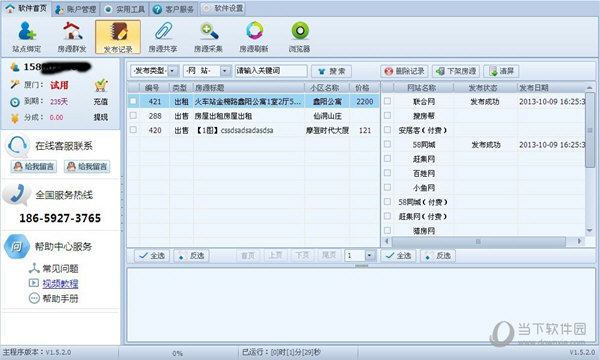Image resolution: width=600 pixels, height=360 pixels.
Task: Open the 站点绑定 site binding tool
Action: (x=26, y=37)
